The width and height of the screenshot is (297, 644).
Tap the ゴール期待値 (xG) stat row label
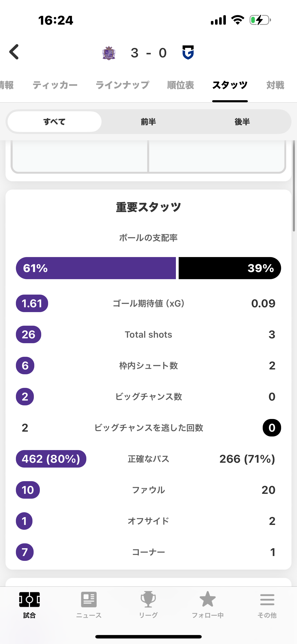tap(148, 304)
